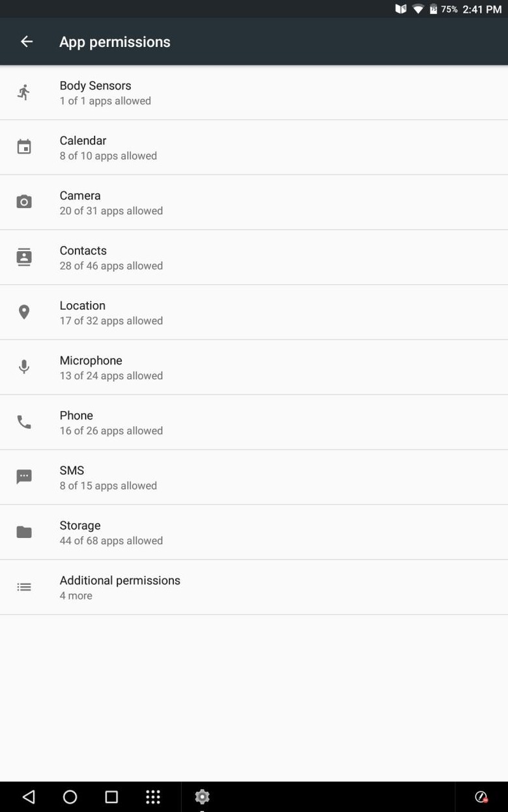Open the app drawer grid icon

pyautogui.click(x=153, y=797)
